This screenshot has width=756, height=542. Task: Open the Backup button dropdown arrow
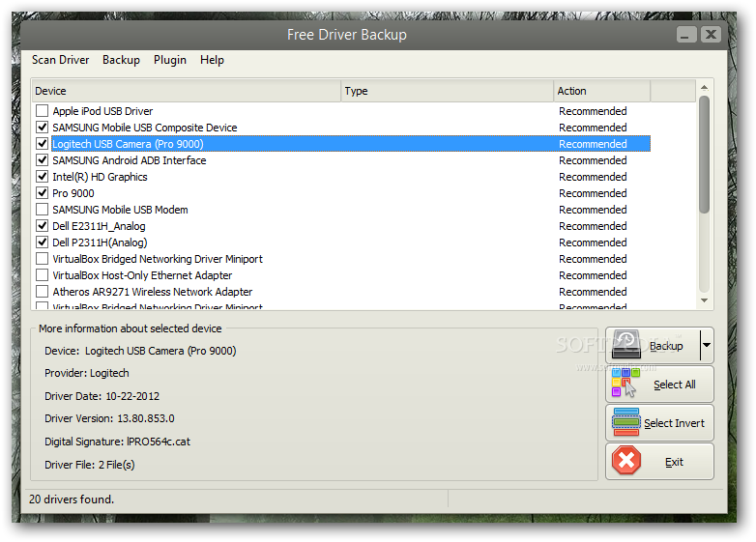tap(707, 345)
